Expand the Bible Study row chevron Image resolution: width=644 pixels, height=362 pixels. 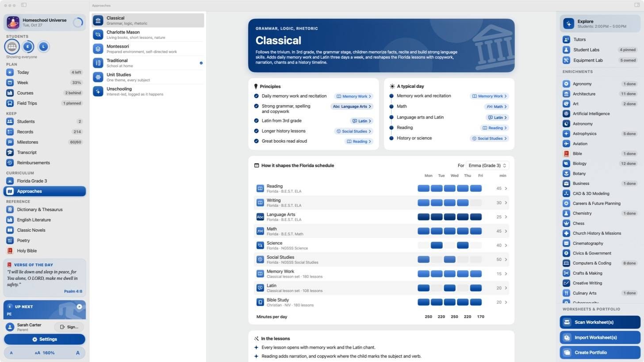(x=506, y=302)
